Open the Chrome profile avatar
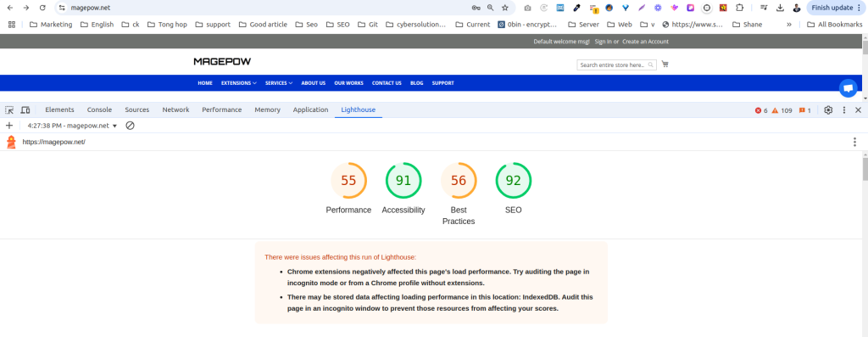Image resolution: width=868 pixels, height=337 pixels. (797, 8)
